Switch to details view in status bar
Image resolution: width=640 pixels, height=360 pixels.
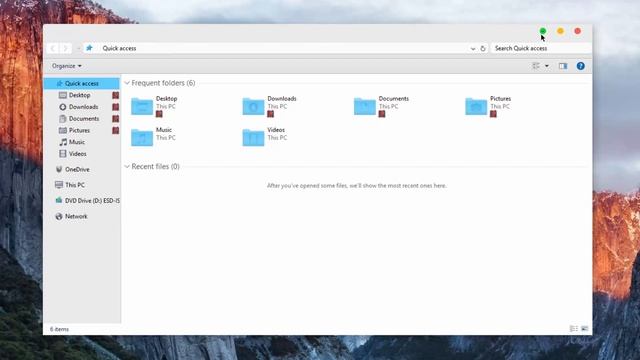(x=573, y=329)
